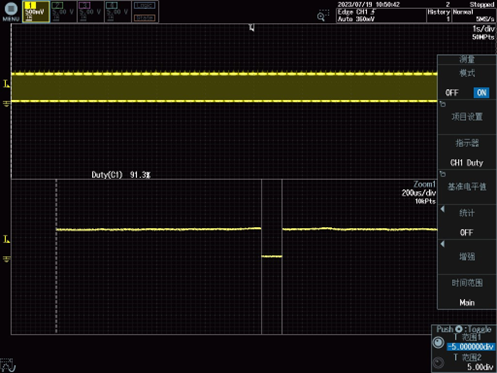This screenshot has height=373, width=497.
Task: Click the dimmed knob icon beside T 范围2
Action: pyautogui.click(x=438, y=363)
